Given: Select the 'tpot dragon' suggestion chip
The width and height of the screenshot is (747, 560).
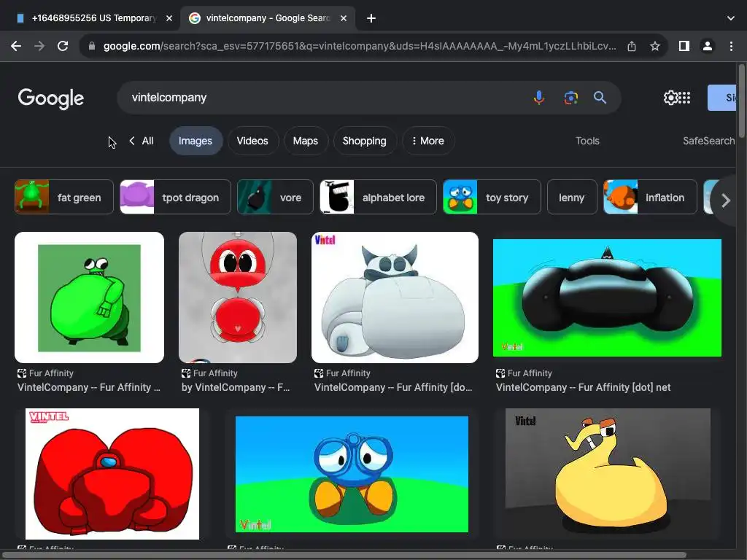Looking at the screenshot, I should click(175, 197).
